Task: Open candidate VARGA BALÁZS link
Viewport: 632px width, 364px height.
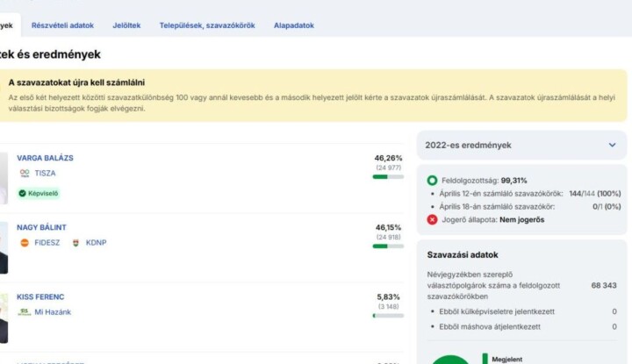Action: pyautogui.click(x=45, y=158)
